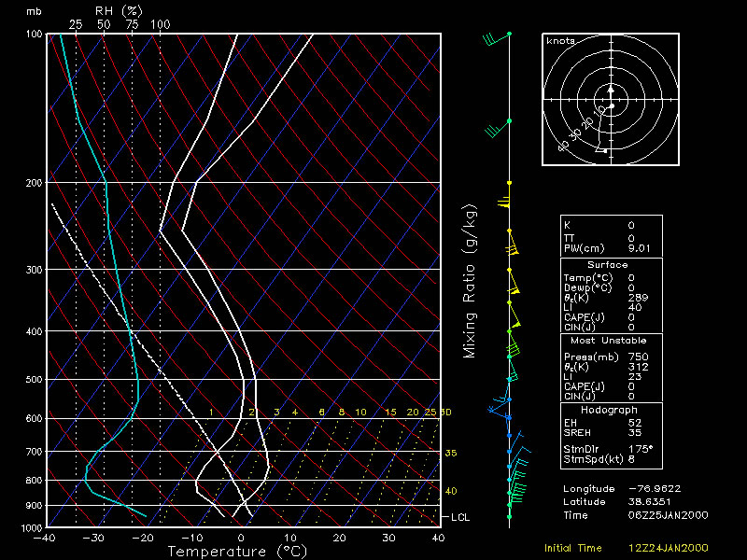Click the hodograph center point
This screenshot has height=560, width=747.
pos(612,100)
